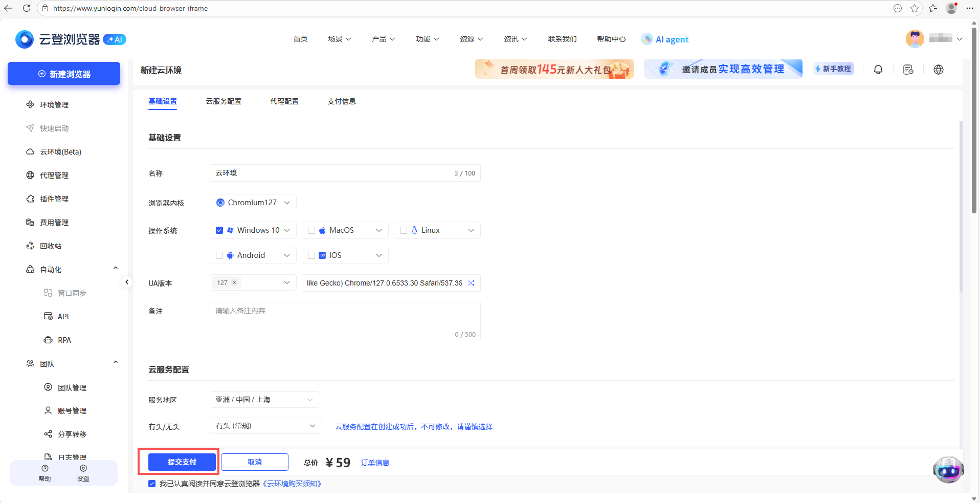This screenshot has height=503, width=980.
Task: Click the AI agent icon in header
Action: tap(648, 38)
